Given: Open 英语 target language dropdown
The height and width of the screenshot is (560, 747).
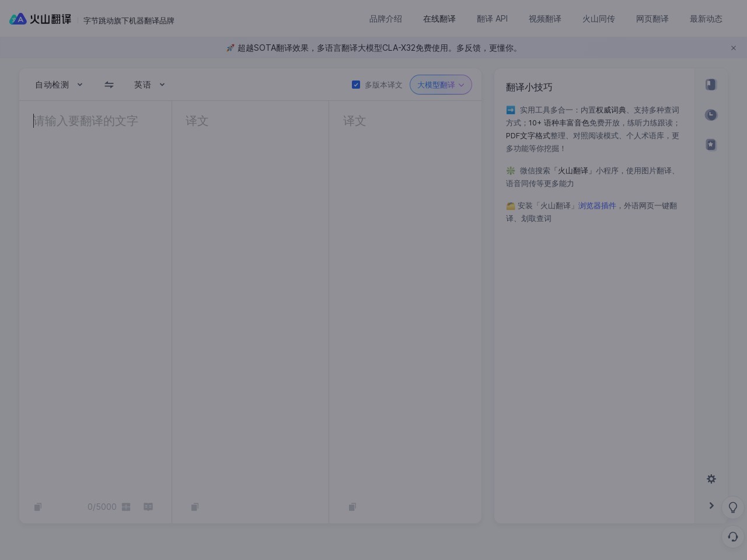Looking at the screenshot, I should [149, 85].
